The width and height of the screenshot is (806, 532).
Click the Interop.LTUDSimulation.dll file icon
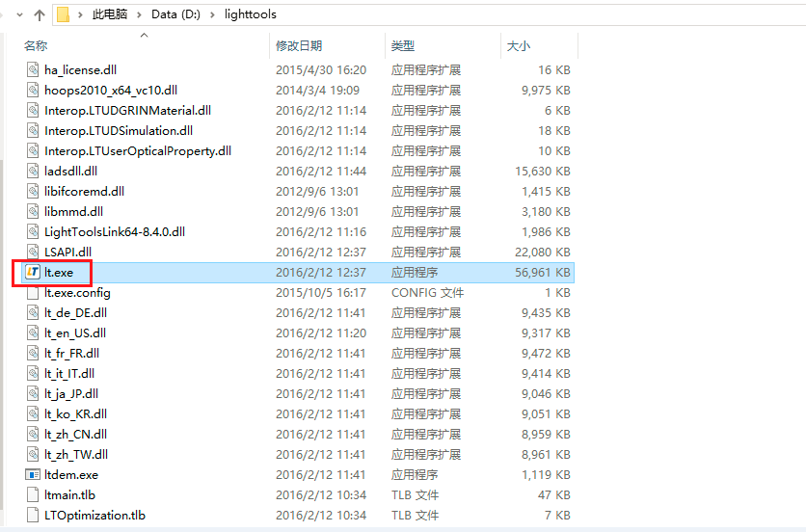[x=33, y=130]
